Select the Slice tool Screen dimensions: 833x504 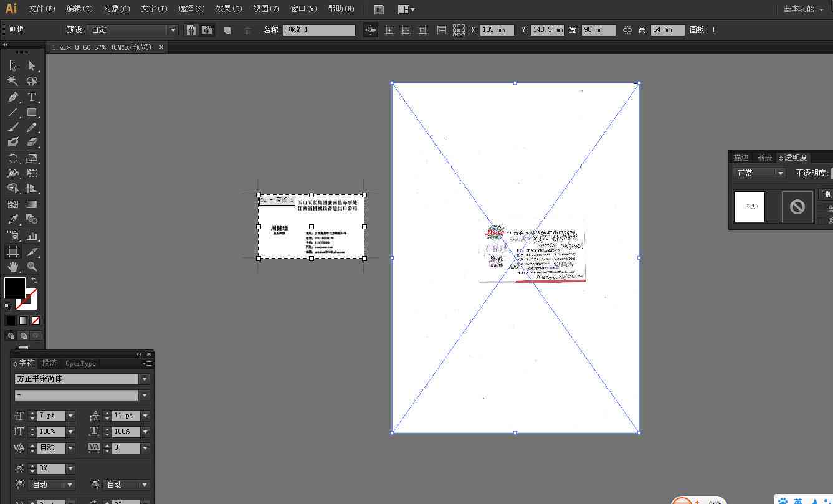pos(32,252)
